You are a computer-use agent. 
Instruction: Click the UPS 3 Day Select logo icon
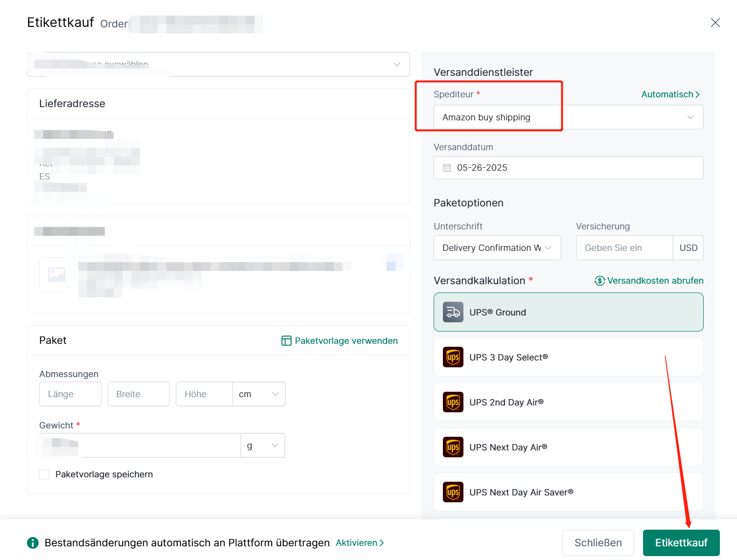point(453,357)
